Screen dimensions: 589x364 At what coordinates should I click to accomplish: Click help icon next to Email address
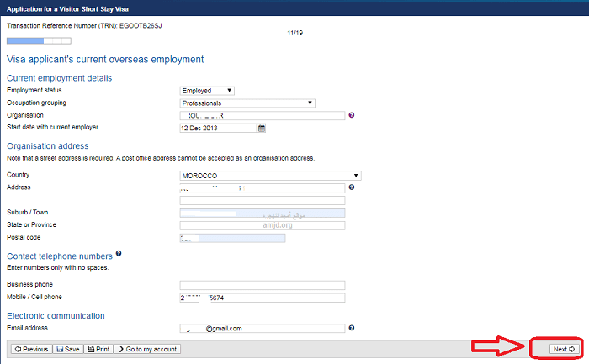(x=351, y=328)
